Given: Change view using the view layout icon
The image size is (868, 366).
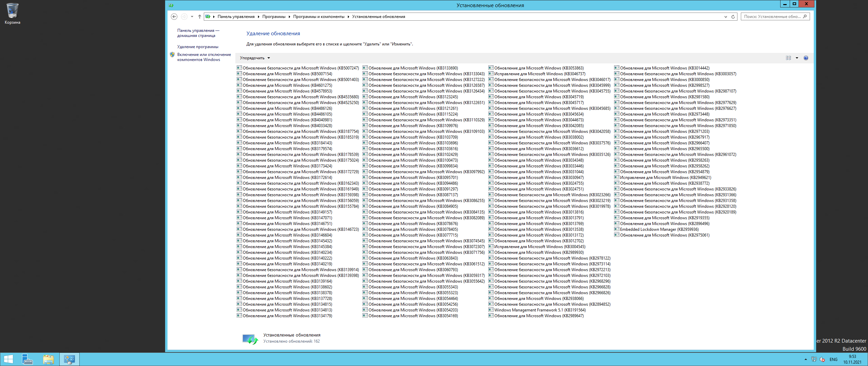Looking at the screenshot, I should [x=788, y=58].
